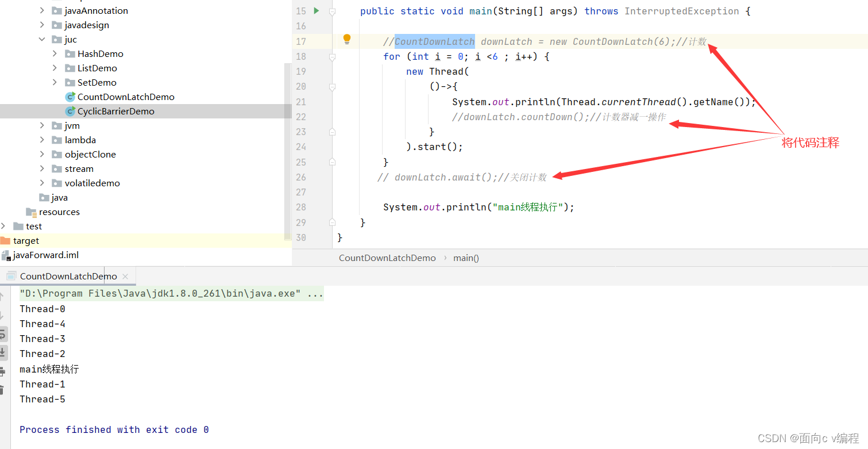
Task: Click commented "downLatch.await()" on line 26
Action: pyautogui.click(x=443, y=177)
